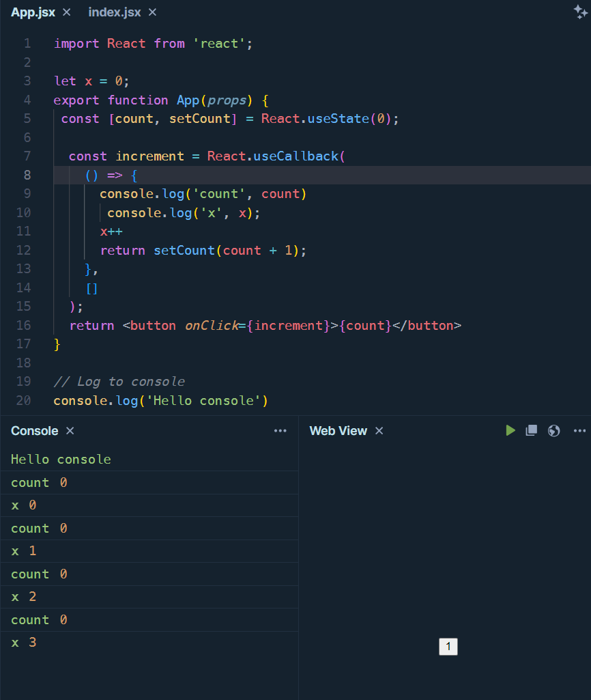Open the Console panel more options menu
Viewport: 591px width, 700px height.
pos(280,431)
